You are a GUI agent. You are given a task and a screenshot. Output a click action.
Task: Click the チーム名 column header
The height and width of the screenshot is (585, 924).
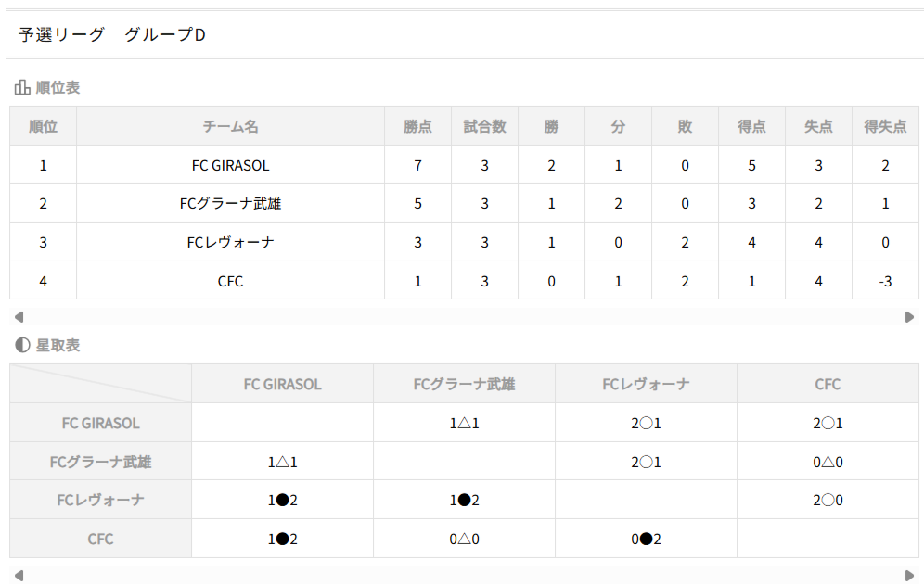(230, 126)
